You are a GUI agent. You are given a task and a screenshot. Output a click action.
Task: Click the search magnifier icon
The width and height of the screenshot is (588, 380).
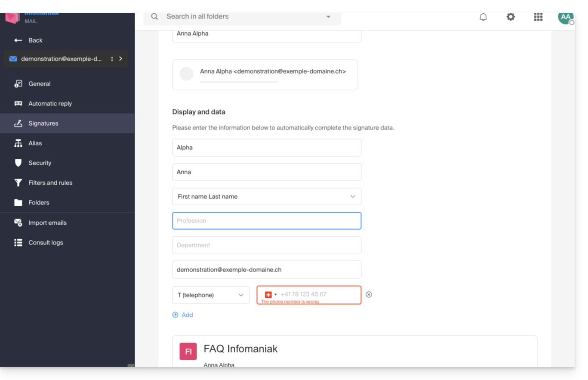point(154,17)
